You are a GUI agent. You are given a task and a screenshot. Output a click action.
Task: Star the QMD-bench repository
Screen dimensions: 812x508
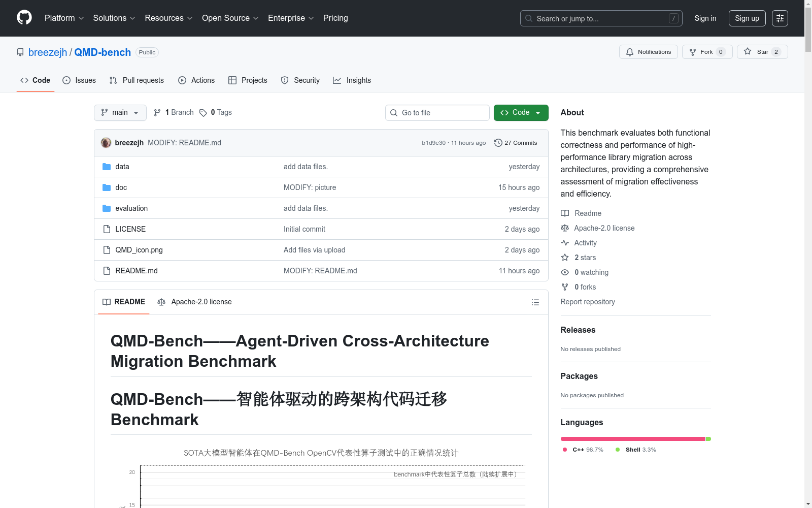pyautogui.click(x=762, y=52)
